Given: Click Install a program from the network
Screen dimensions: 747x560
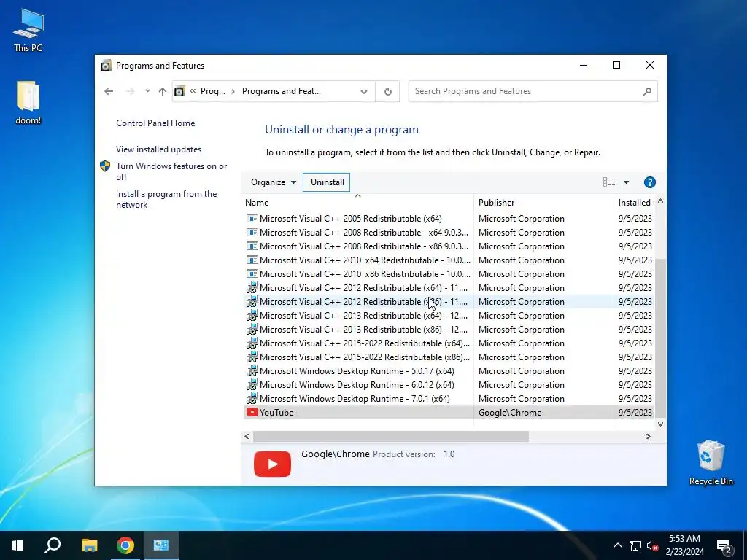Looking at the screenshot, I should pyautogui.click(x=166, y=199).
